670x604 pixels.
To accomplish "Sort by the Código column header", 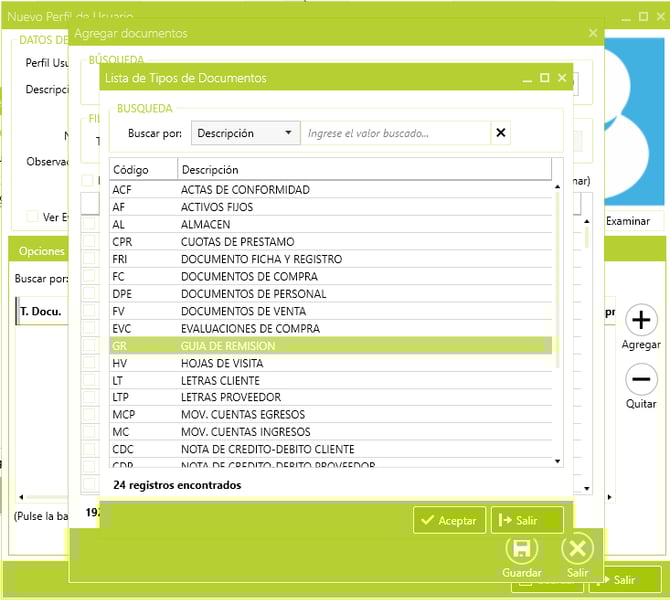I will (x=143, y=169).
